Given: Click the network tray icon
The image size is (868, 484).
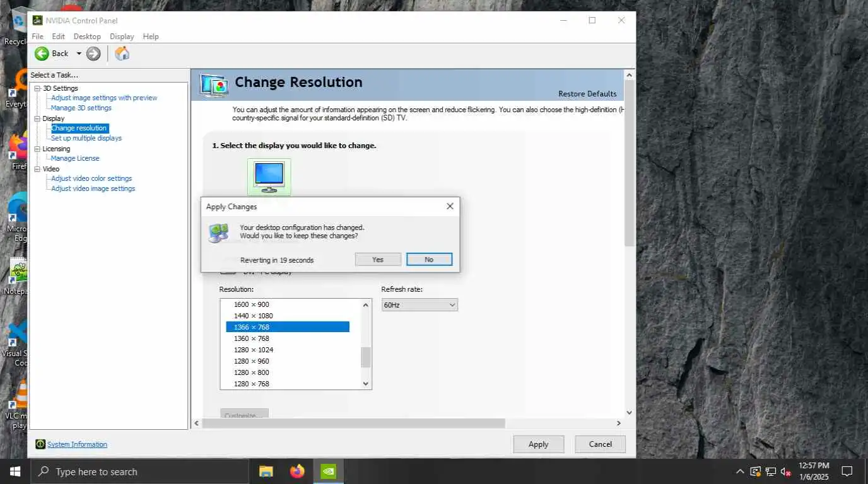Looking at the screenshot, I should tap(771, 471).
